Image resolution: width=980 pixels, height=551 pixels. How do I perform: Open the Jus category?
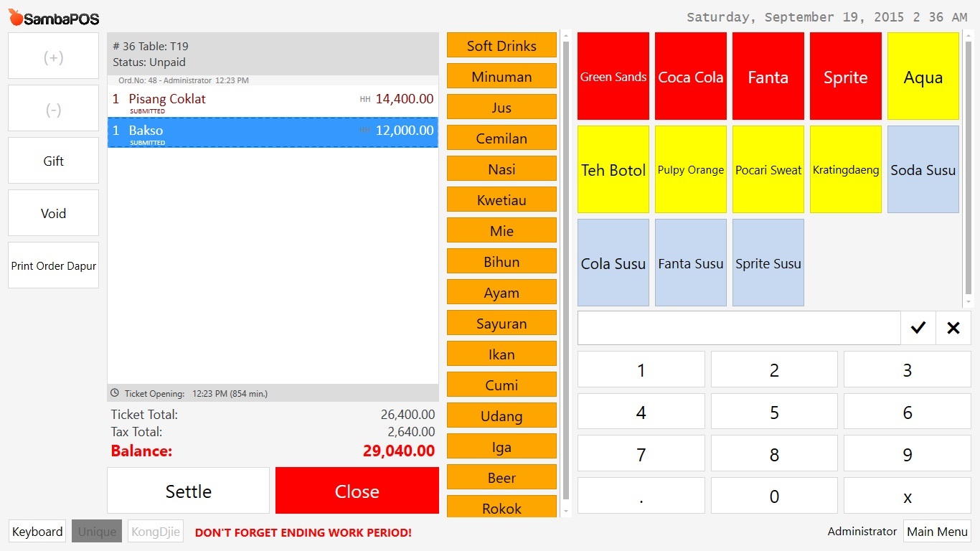(x=501, y=107)
